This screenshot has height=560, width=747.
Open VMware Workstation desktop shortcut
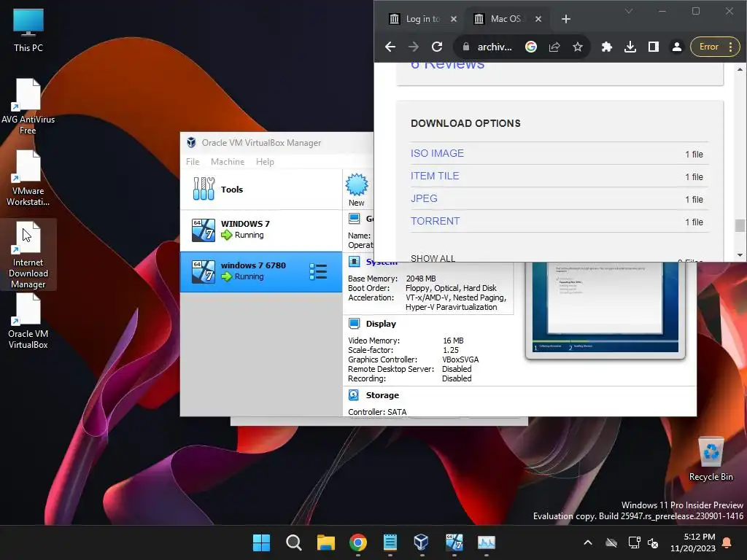click(28, 178)
